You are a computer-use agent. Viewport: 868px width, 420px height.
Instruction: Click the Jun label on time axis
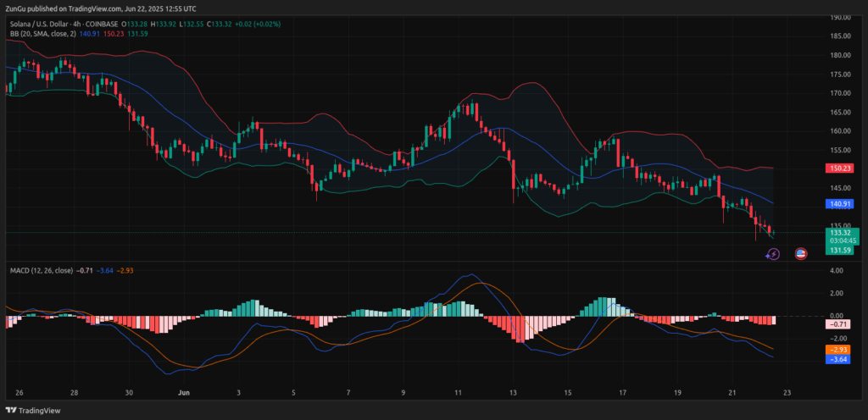click(x=184, y=393)
